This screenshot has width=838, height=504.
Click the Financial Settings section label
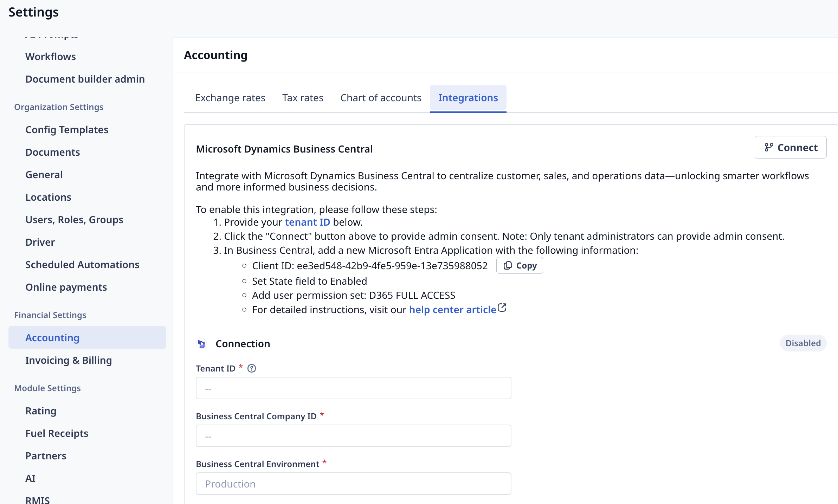coord(50,315)
